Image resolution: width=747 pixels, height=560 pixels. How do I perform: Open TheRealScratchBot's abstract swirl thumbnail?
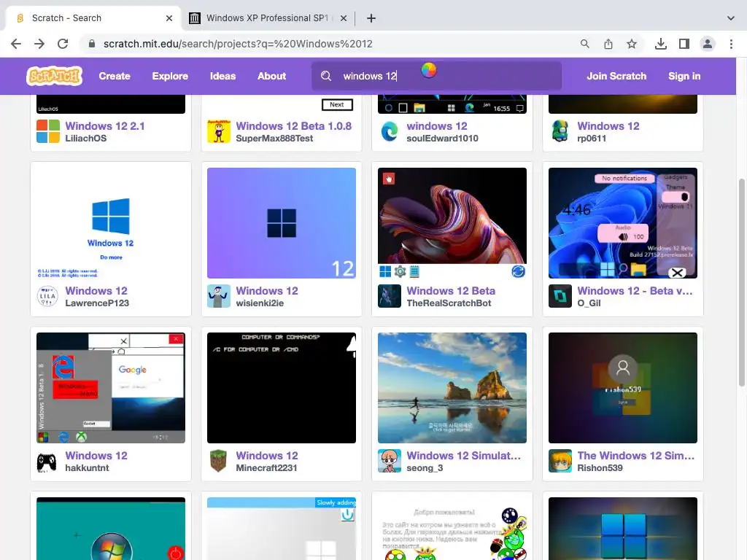[452, 223]
